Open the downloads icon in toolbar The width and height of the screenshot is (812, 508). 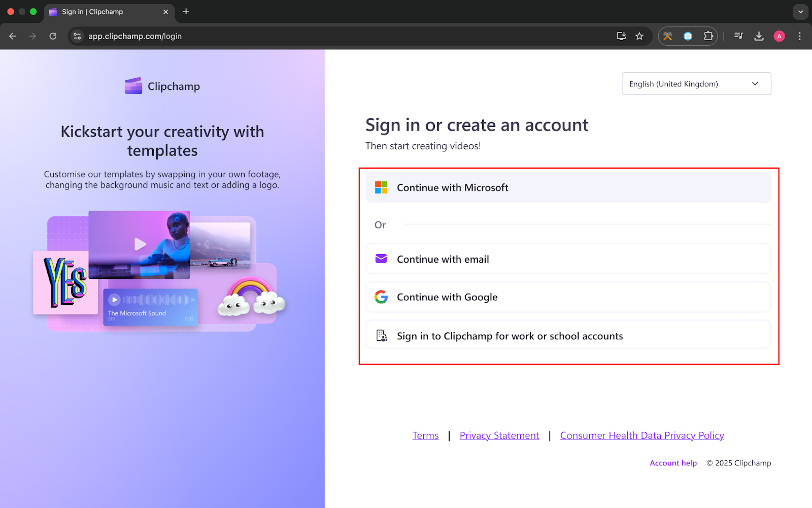click(x=759, y=36)
